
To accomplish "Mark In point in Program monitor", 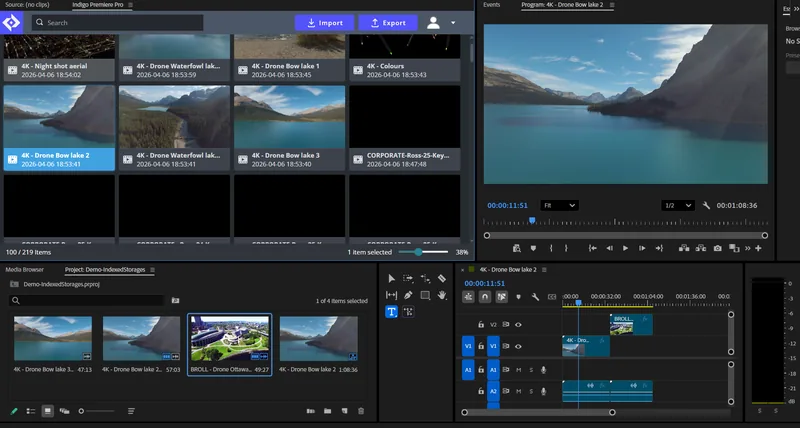I will (x=551, y=248).
